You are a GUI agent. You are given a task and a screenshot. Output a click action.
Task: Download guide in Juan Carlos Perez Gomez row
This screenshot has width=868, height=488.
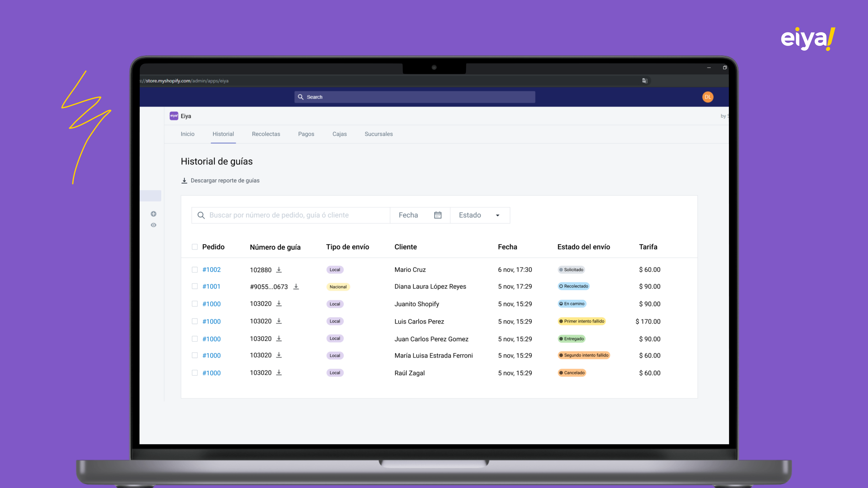(x=279, y=339)
